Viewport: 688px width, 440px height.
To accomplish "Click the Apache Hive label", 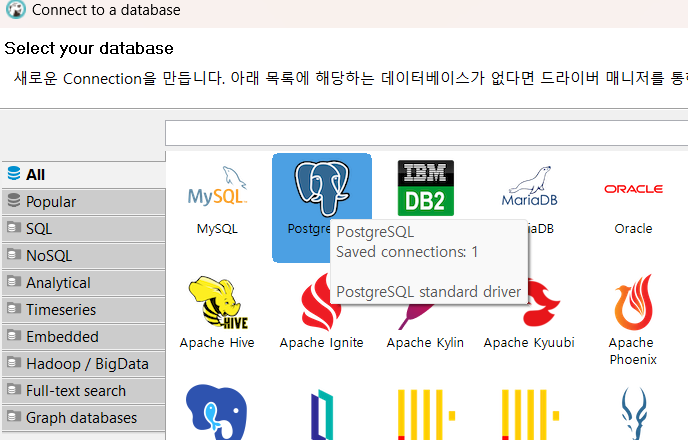I will (x=217, y=343).
